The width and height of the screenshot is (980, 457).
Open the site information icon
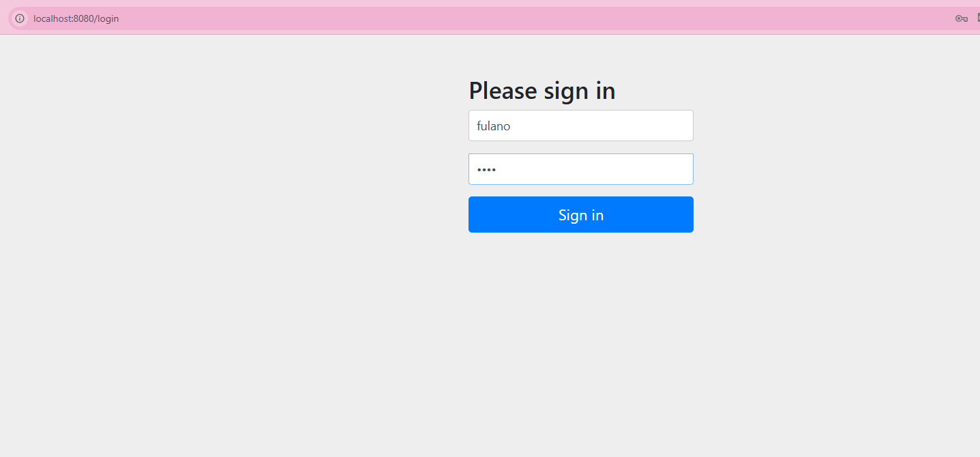point(20,18)
